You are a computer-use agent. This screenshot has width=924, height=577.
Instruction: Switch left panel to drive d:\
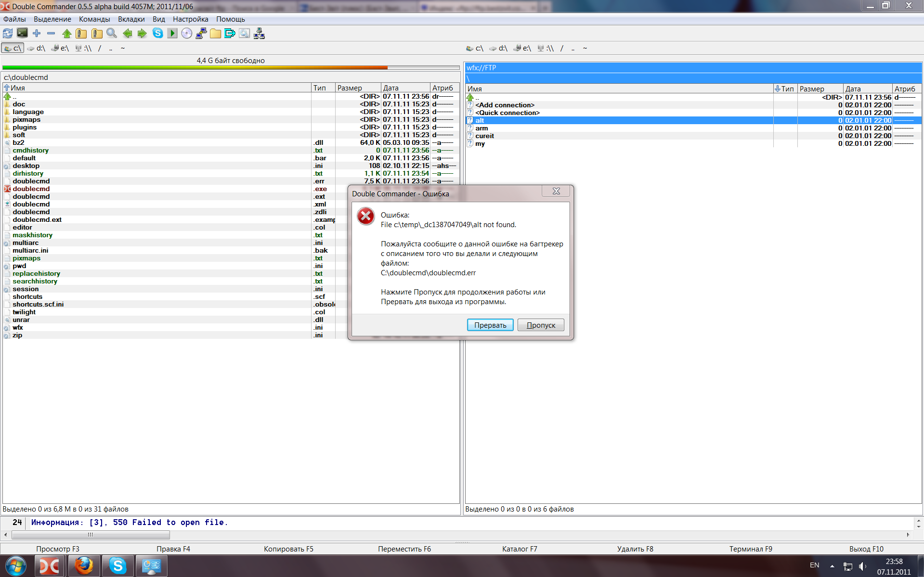click(37, 48)
